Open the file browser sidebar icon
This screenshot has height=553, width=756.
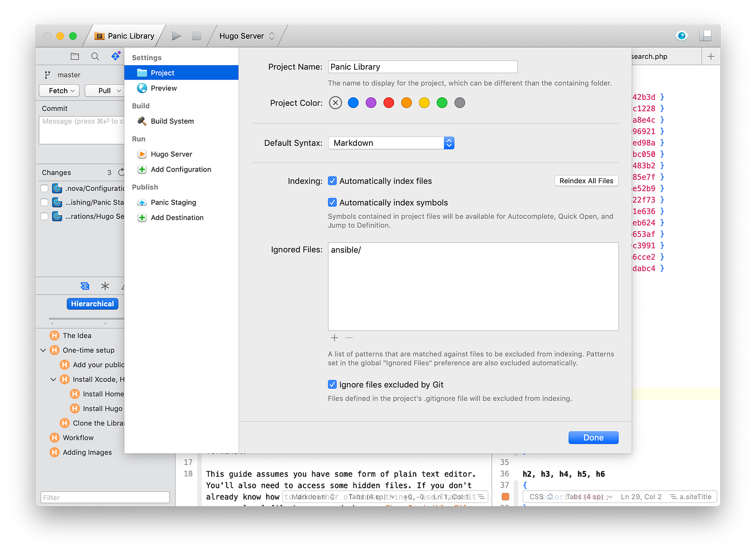pyautogui.click(x=75, y=56)
